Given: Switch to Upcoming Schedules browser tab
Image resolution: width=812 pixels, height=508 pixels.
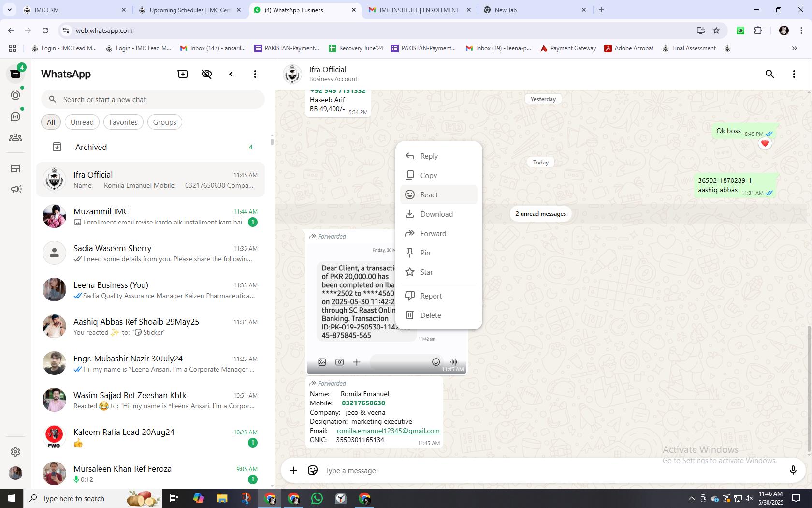Looking at the screenshot, I should [189, 10].
